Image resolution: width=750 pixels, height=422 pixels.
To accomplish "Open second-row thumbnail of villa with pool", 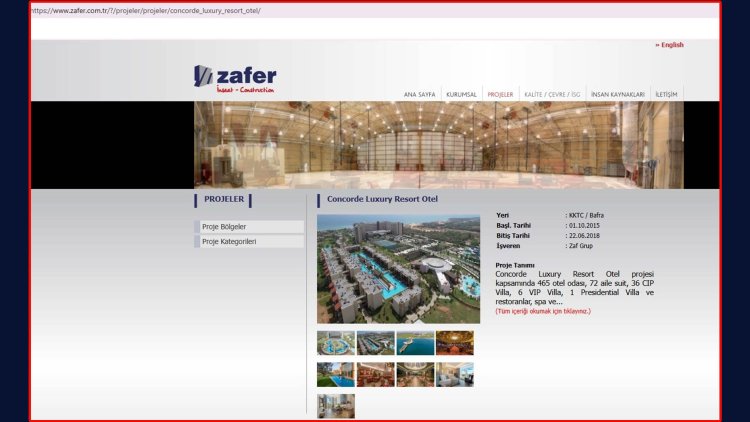I will point(336,375).
